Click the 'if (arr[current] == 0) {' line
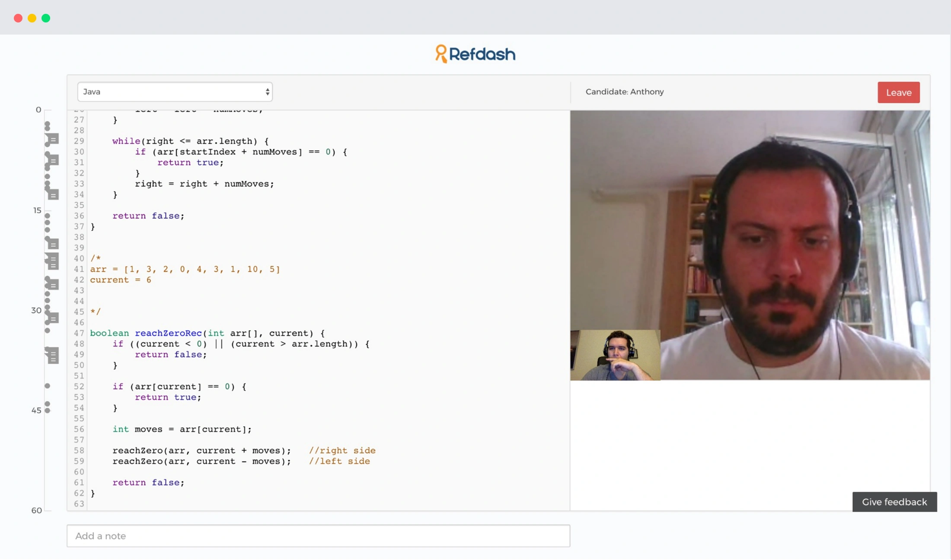This screenshot has height=560, width=951. [x=179, y=386]
